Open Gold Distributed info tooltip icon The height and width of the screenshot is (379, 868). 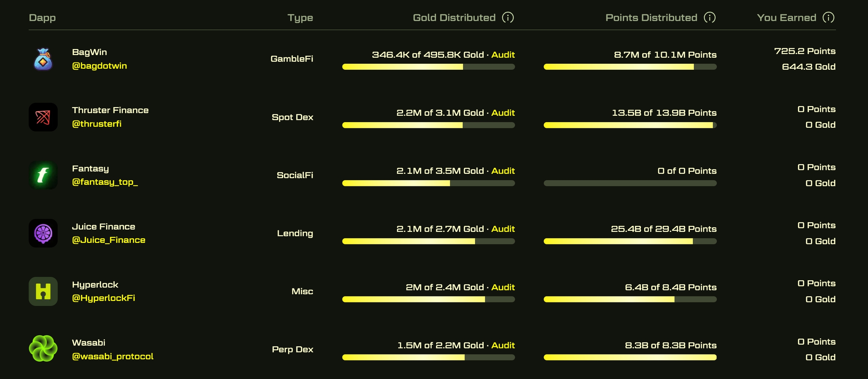tap(508, 17)
